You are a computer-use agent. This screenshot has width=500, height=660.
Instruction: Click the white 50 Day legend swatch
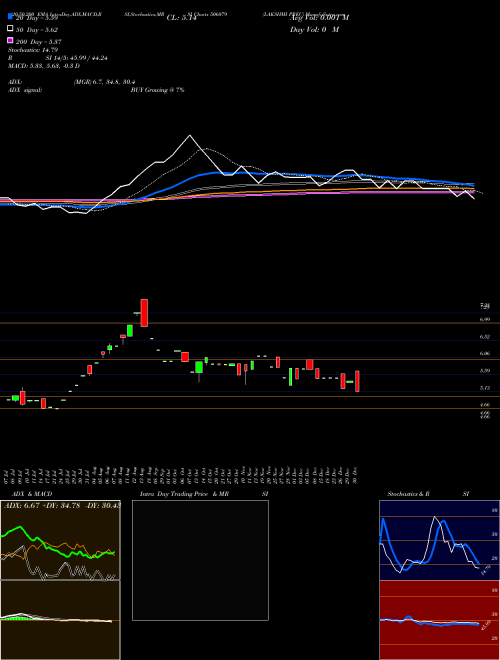coord(10,29)
